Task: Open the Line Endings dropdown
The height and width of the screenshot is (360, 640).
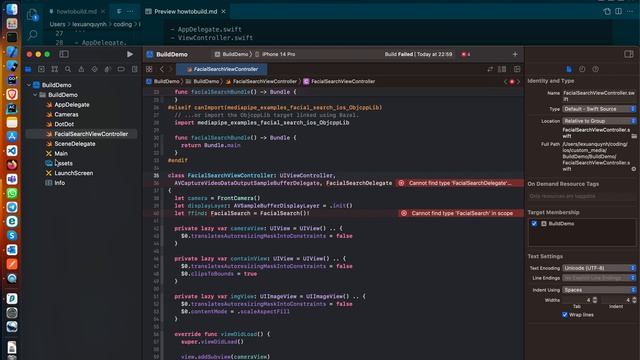Action: (599, 278)
